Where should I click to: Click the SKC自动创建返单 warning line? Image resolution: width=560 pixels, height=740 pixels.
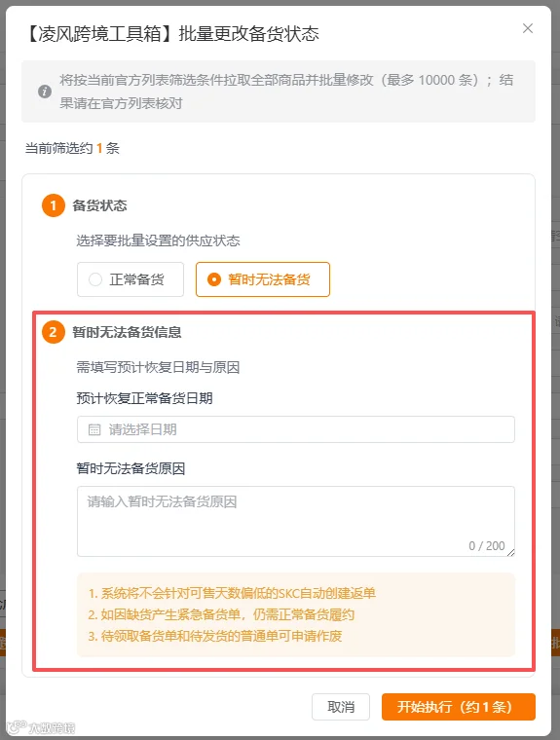pos(232,593)
